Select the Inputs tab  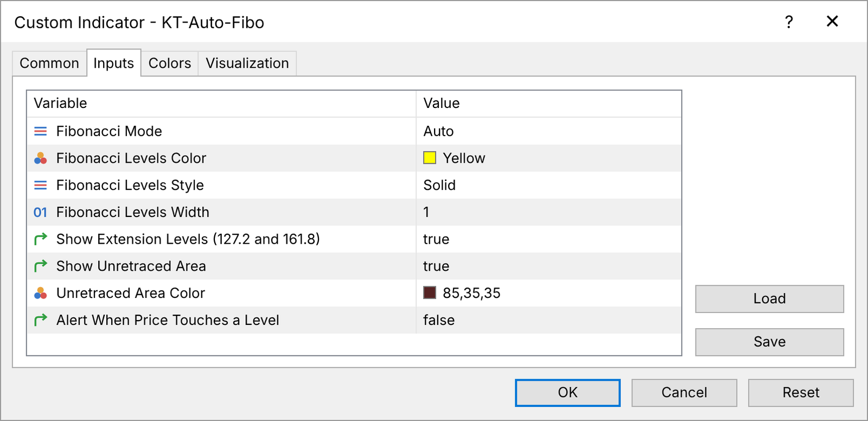pyautogui.click(x=114, y=63)
